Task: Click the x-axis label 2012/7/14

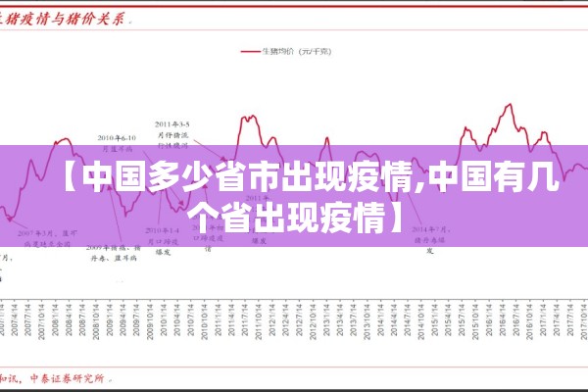Action: (x=299, y=319)
